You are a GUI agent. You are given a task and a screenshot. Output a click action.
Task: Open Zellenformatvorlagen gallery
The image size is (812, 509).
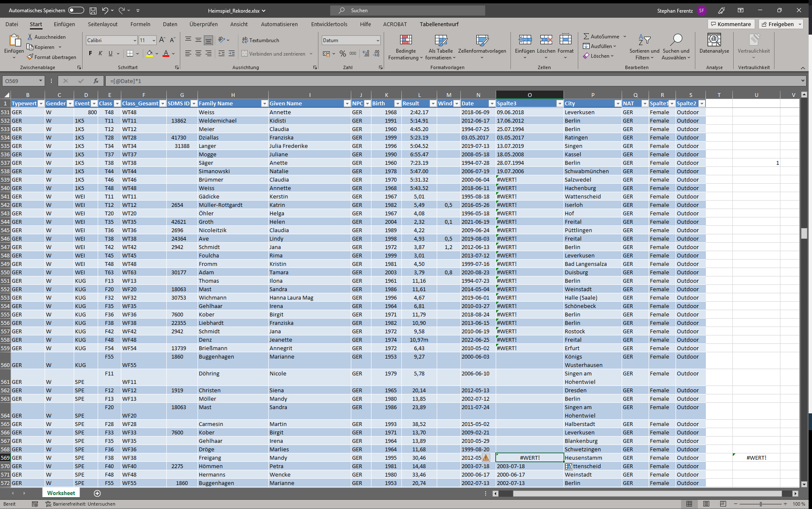pyautogui.click(x=482, y=47)
